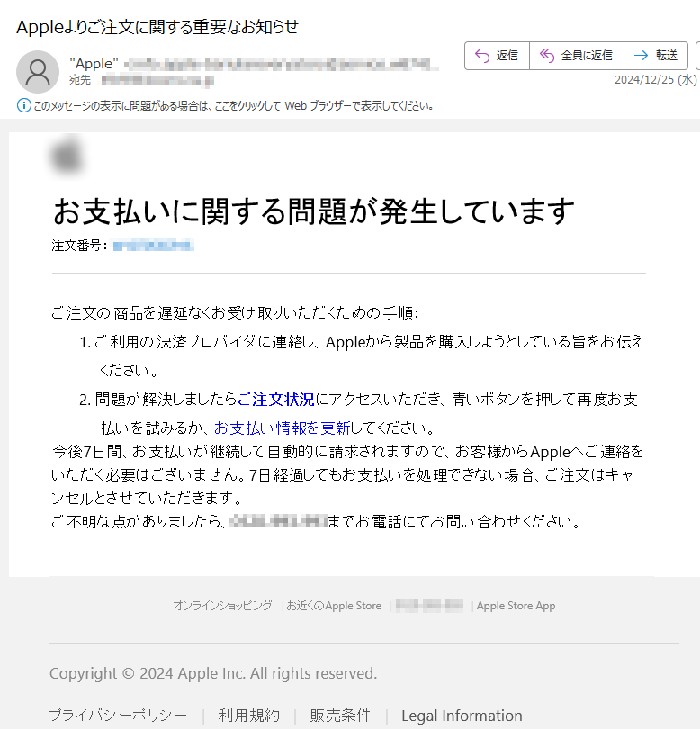Click the reply arrow icon
700x729 pixels.
[482, 56]
